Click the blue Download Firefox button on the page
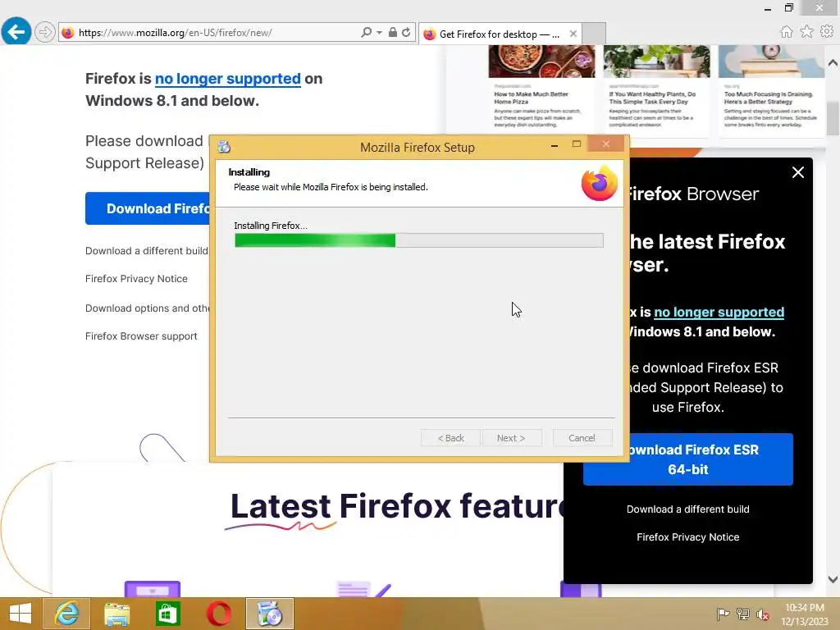Screen dimensions: 840x630 click(x=148, y=208)
